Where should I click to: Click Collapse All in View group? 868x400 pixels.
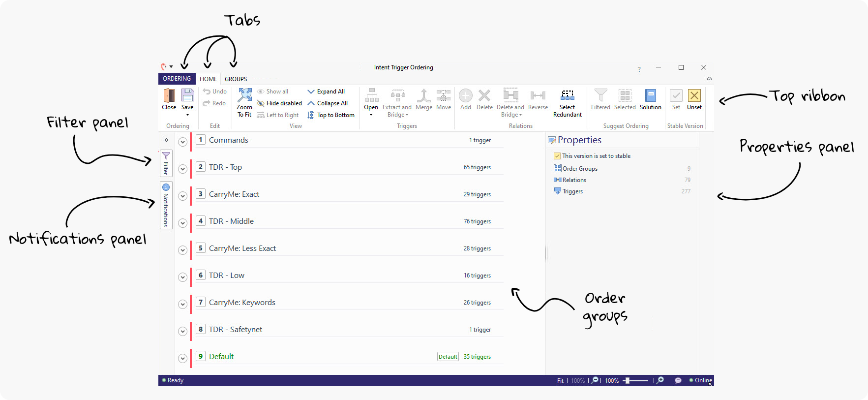point(328,103)
